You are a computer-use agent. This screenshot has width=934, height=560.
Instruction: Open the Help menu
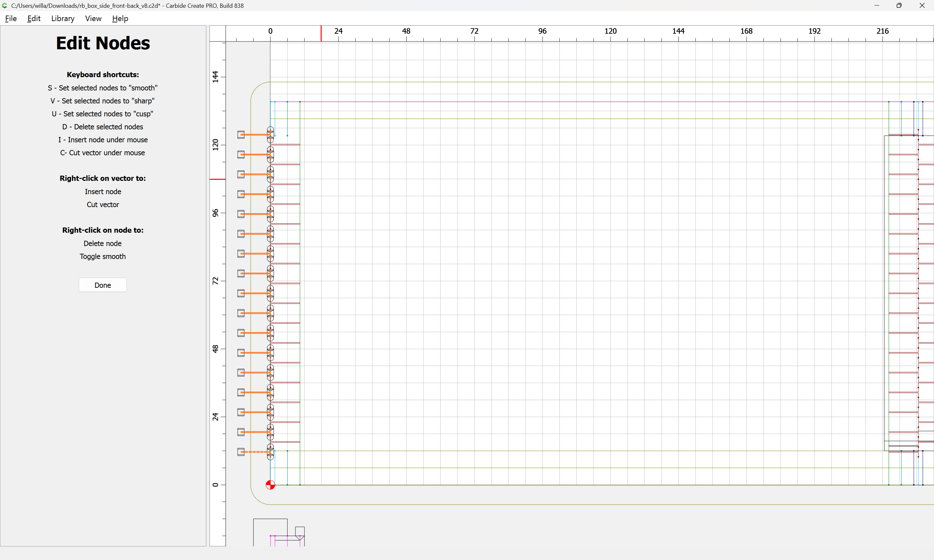(x=120, y=18)
